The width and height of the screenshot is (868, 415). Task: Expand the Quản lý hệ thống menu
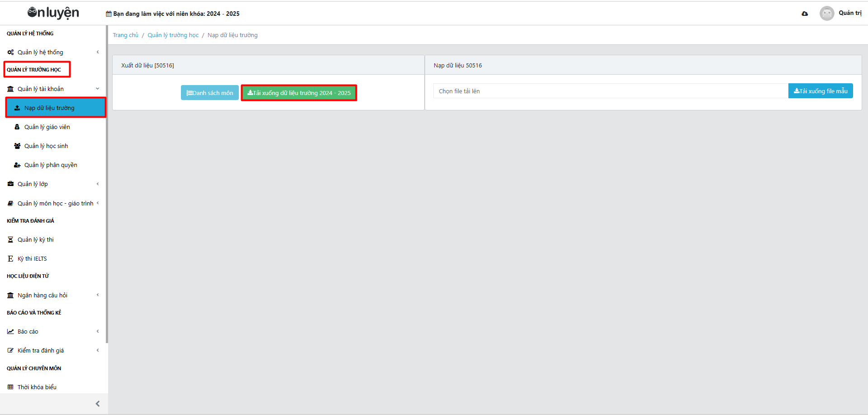point(98,52)
